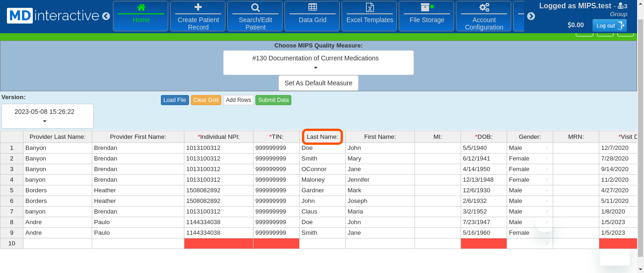Click the Set As Default Measure button

click(x=318, y=83)
